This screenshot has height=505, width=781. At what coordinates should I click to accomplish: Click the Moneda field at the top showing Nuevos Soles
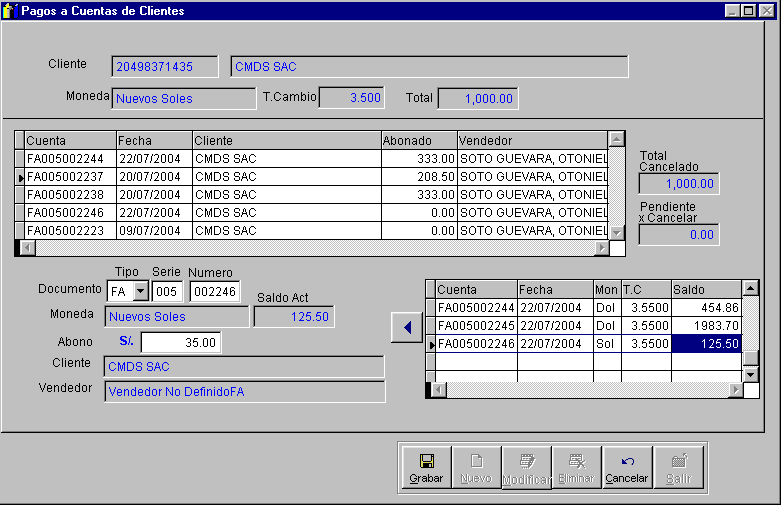[184, 99]
